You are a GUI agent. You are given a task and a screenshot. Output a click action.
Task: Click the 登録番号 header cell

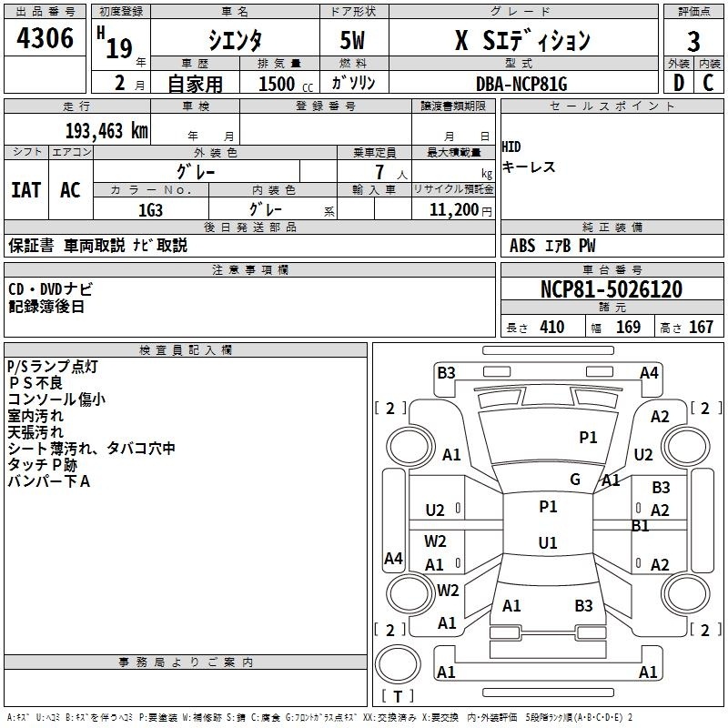[326, 106]
